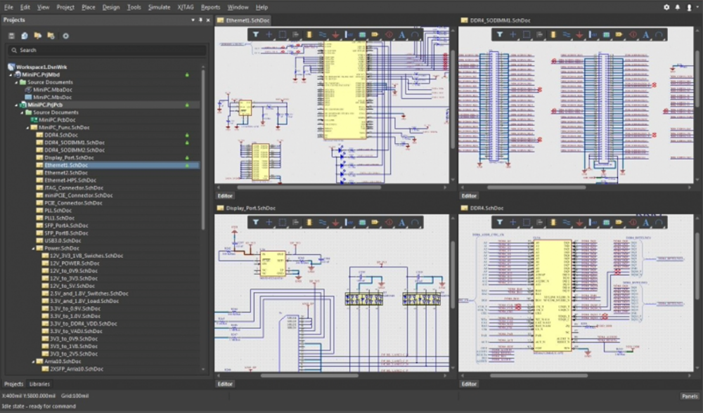Select JTAG_Connector.SchDoc in the tree
Image resolution: width=703 pixels, height=413 pixels.
coord(74,188)
